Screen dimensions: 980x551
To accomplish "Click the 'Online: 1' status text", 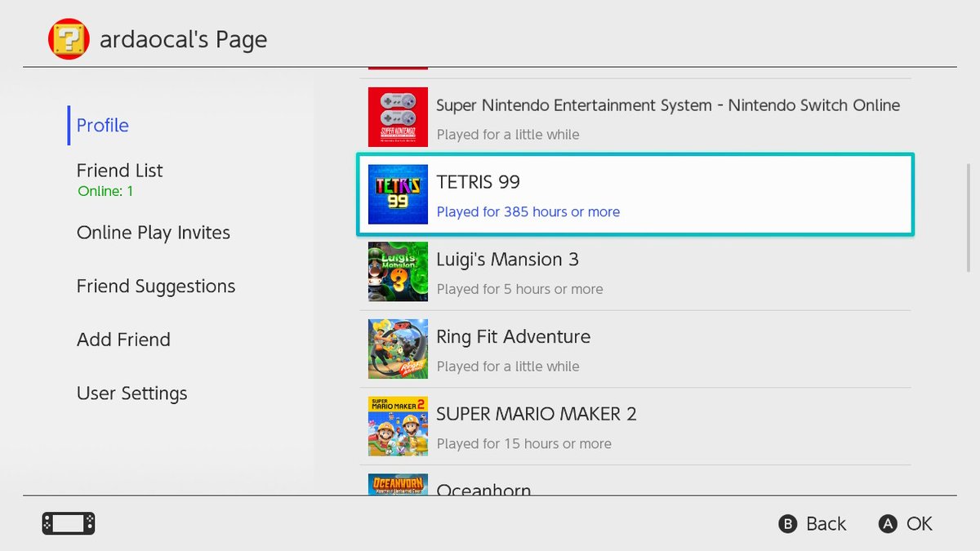I will click(105, 192).
